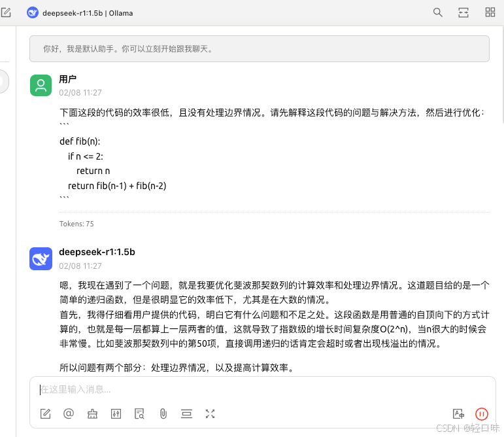Open the deepseek-r1:1.5b | Ollama model selector
Viewport: 504px width, 437px height.
tap(80, 13)
